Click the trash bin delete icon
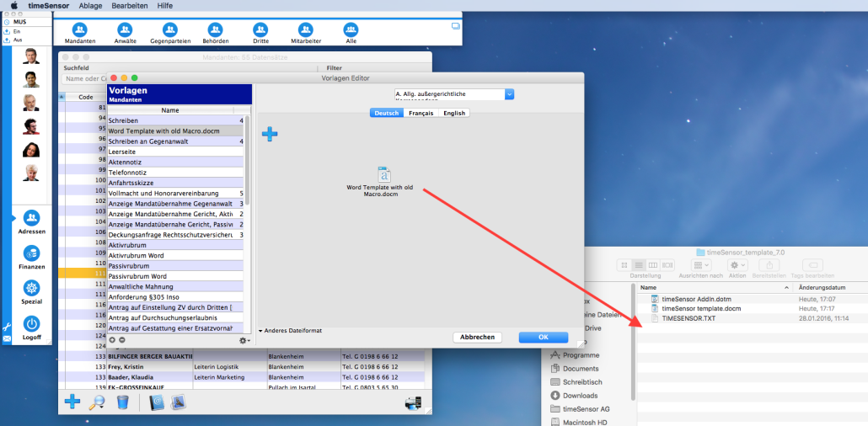The image size is (868, 426). [123, 402]
